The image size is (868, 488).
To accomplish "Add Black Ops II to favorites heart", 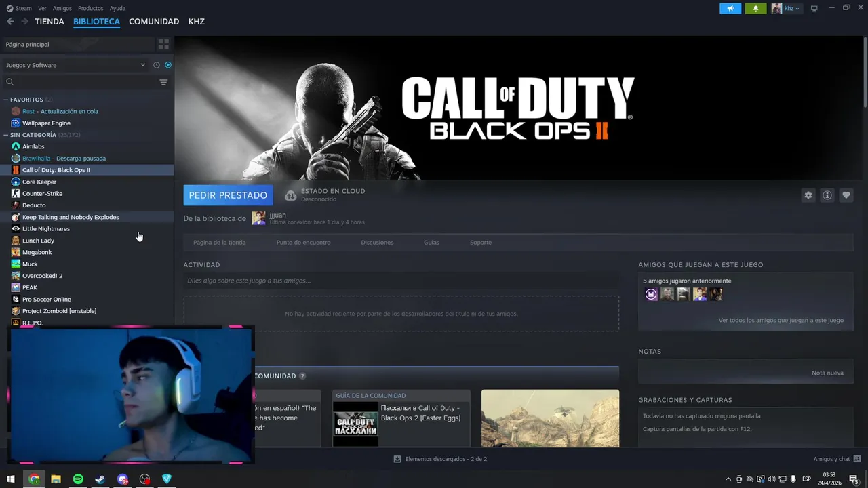I will coord(846,195).
